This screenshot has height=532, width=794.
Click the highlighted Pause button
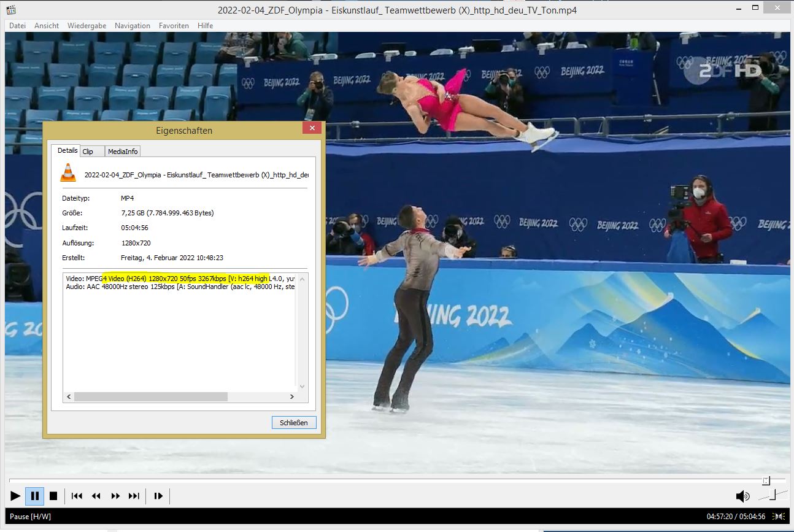35,496
